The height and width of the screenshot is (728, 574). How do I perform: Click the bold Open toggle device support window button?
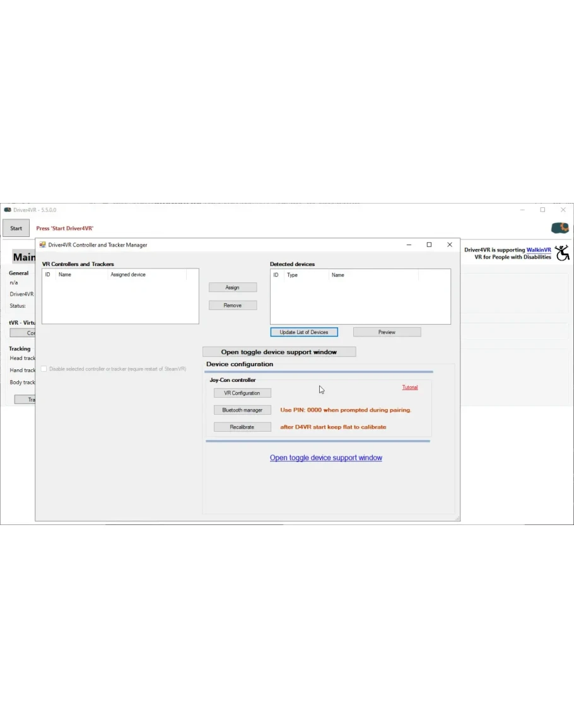click(x=279, y=352)
